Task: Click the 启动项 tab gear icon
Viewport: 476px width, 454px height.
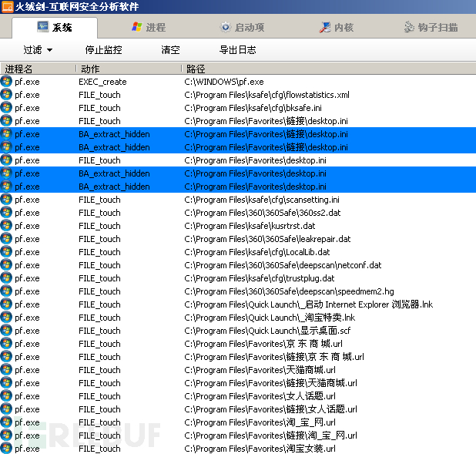Action: coord(225,27)
